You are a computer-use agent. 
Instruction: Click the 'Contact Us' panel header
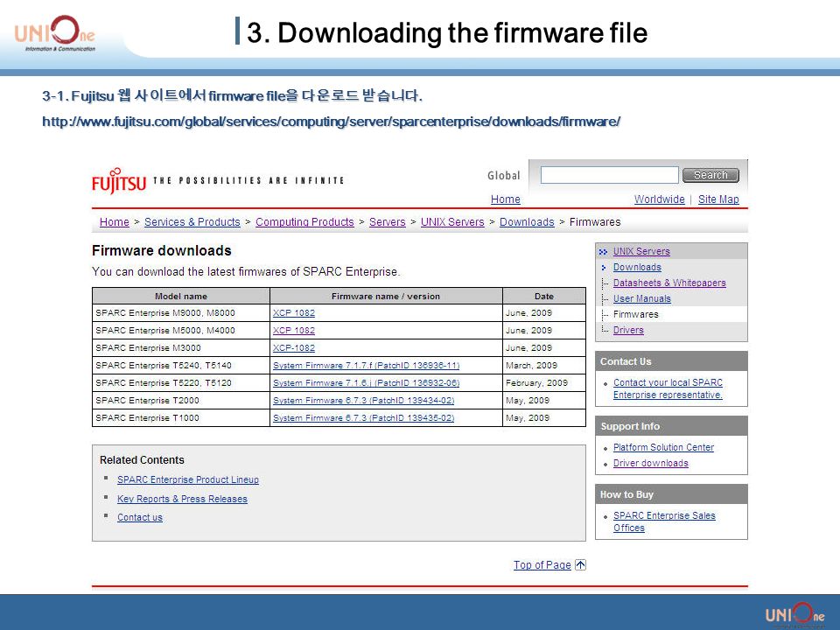671,361
